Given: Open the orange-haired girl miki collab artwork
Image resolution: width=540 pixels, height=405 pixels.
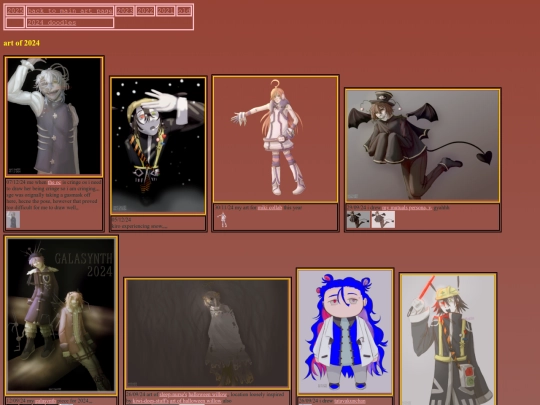Looking at the screenshot, I should [275, 139].
